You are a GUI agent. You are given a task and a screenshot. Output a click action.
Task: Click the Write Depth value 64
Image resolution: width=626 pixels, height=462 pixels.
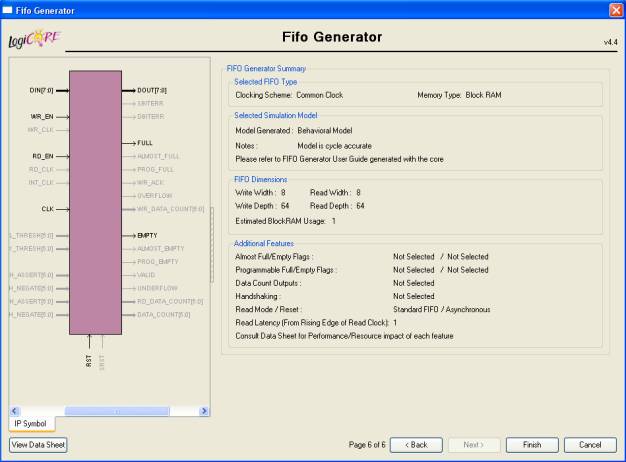coord(285,206)
